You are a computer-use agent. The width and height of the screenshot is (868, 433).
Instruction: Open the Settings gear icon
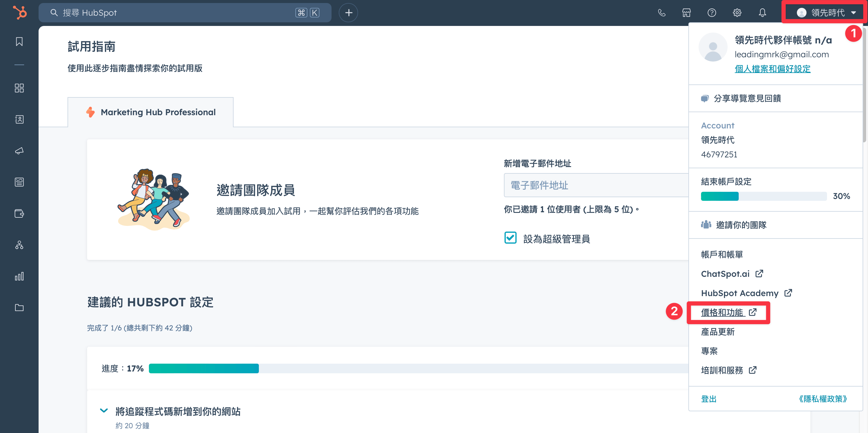tap(737, 13)
